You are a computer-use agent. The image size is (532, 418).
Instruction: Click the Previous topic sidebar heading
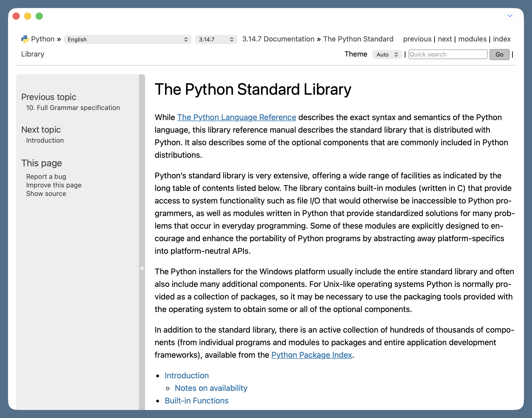point(49,97)
